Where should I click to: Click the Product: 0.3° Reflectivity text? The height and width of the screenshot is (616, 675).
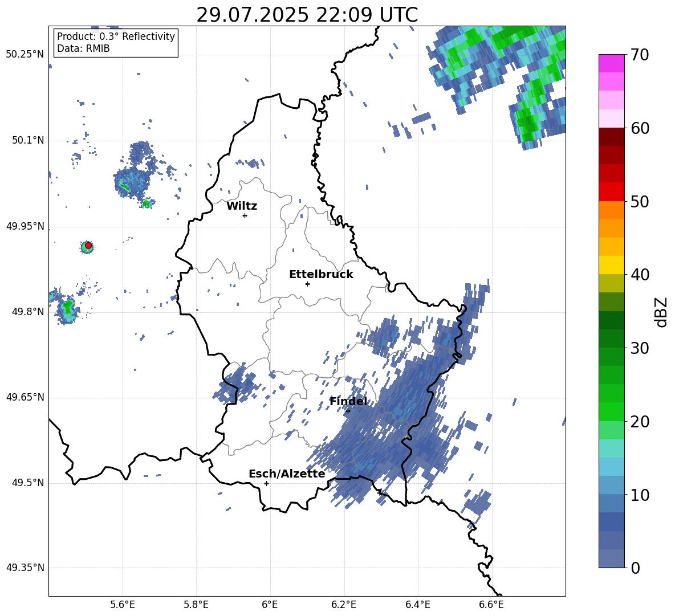[x=116, y=36]
